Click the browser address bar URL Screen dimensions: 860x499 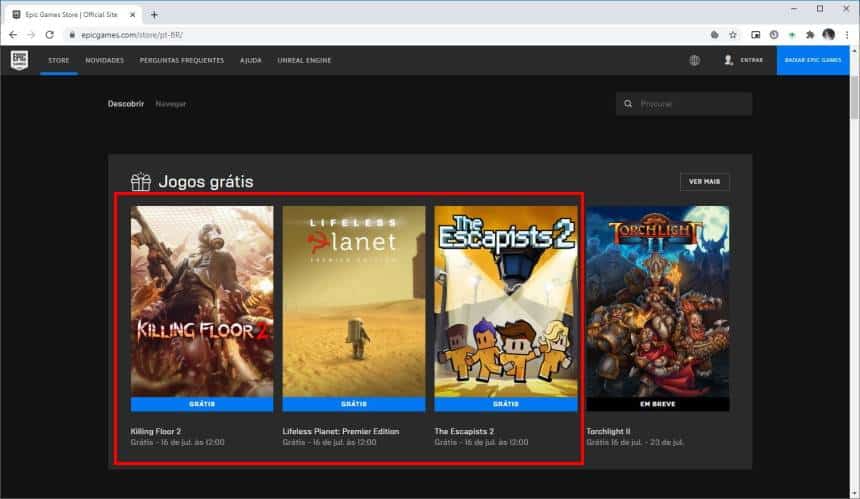(132, 35)
